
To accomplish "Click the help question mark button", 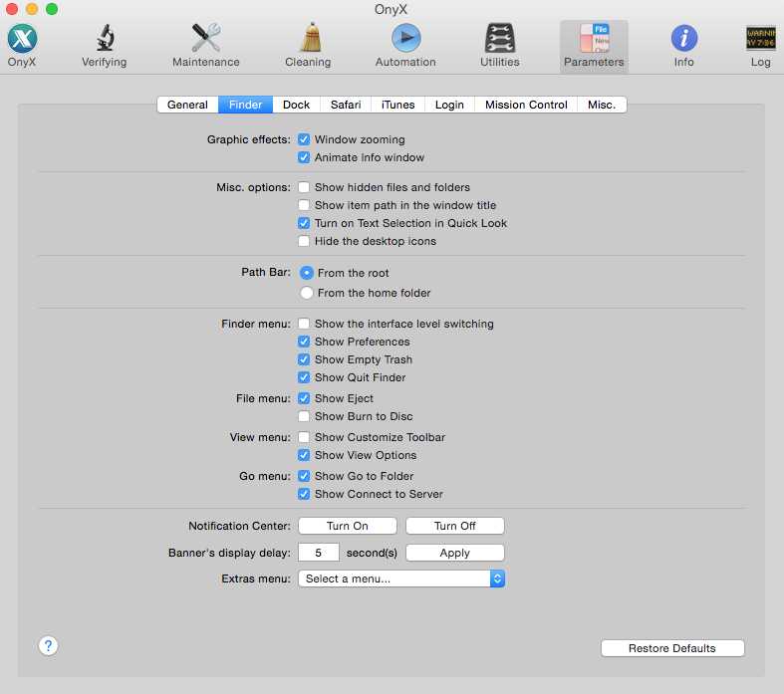I will (x=48, y=645).
